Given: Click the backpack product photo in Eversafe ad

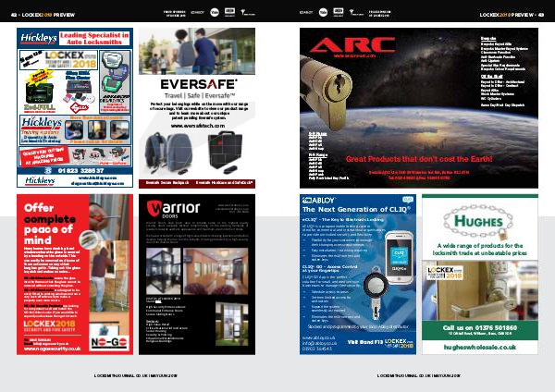Looking at the screenshot, I should 167,153.
